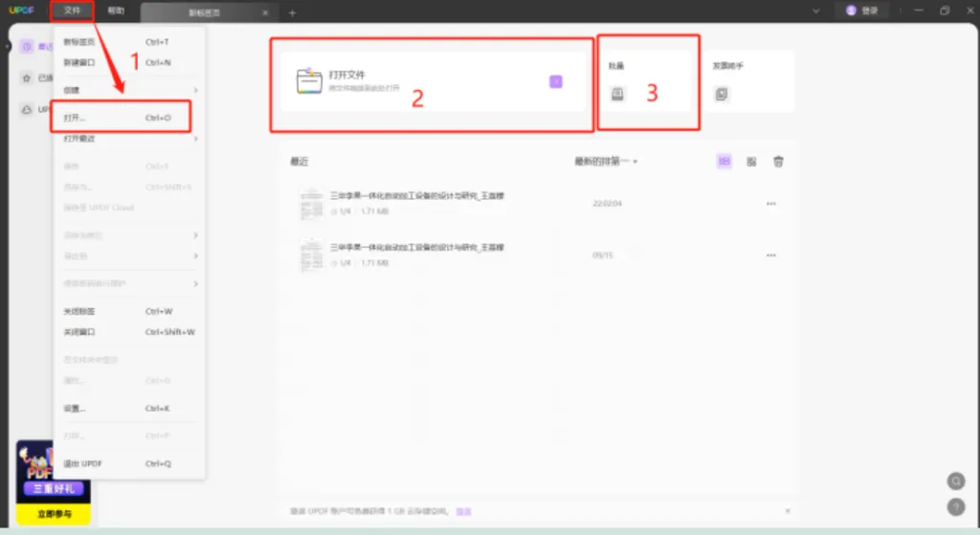Click the trash icon to clear recents
Image resolution: width=980 pixels, height=535 pixels.
tap(778, 161)
